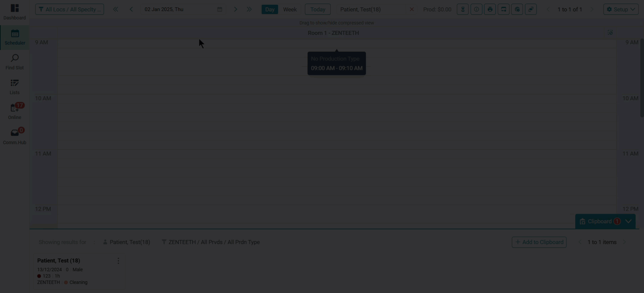Image resolution: width=644 pixels, height=293 pixels.
Task: Switch to the Day view
Action: coord(270,9)
